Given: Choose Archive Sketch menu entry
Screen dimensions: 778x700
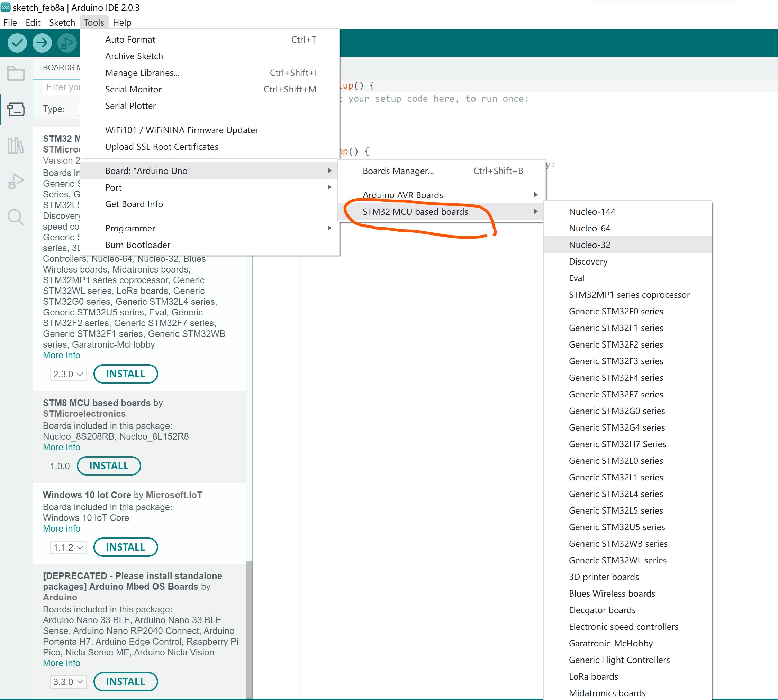Looking at the screenshot, I should 210,56.
